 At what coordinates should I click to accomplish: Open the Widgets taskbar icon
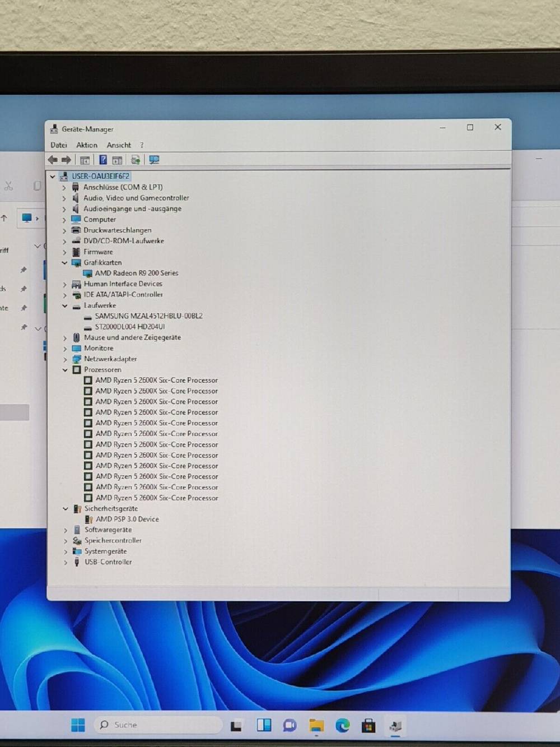[264, 726]
